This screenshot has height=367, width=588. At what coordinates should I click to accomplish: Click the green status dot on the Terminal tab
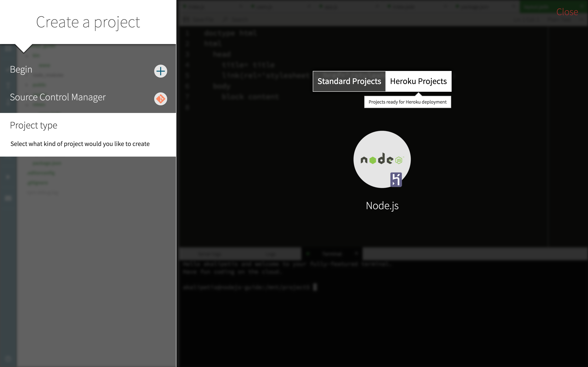coord(308,253)
